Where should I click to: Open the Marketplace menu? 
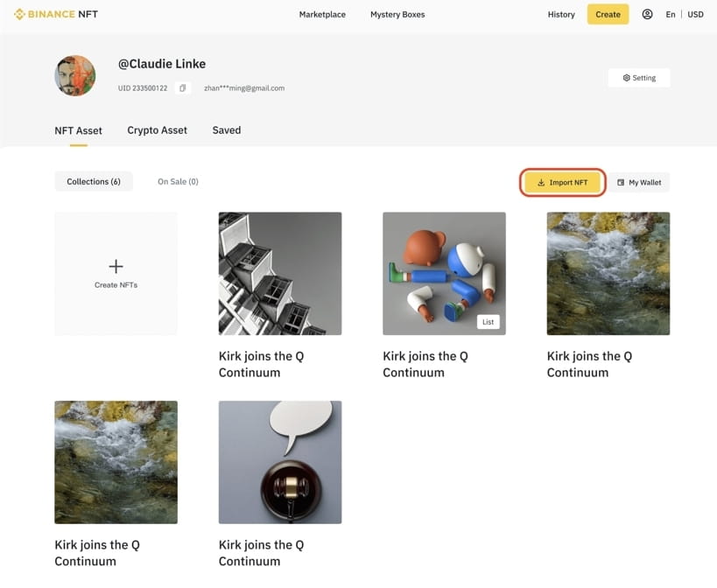(x=322, y=15)
